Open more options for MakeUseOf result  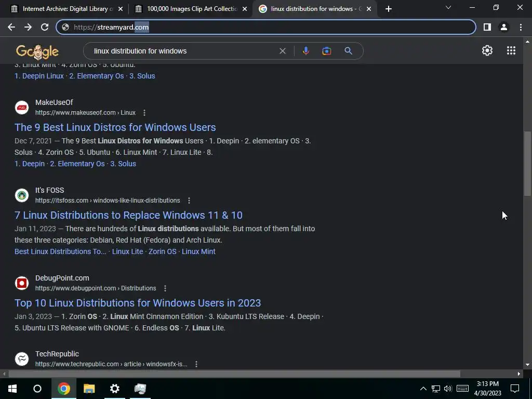(x=144, y=113)
